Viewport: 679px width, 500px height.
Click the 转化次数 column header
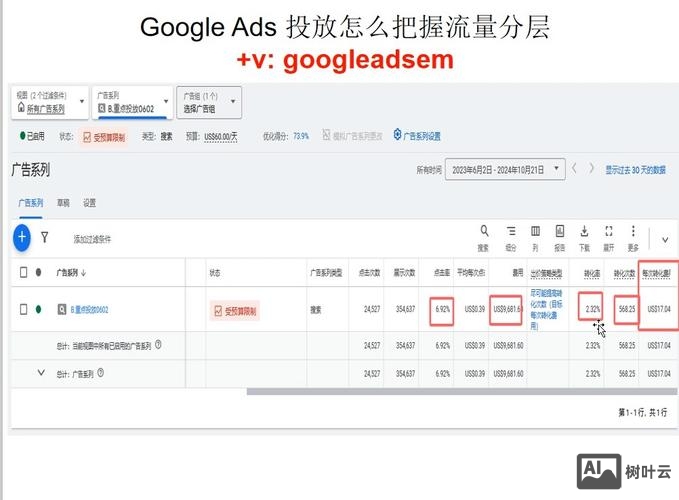624,273
